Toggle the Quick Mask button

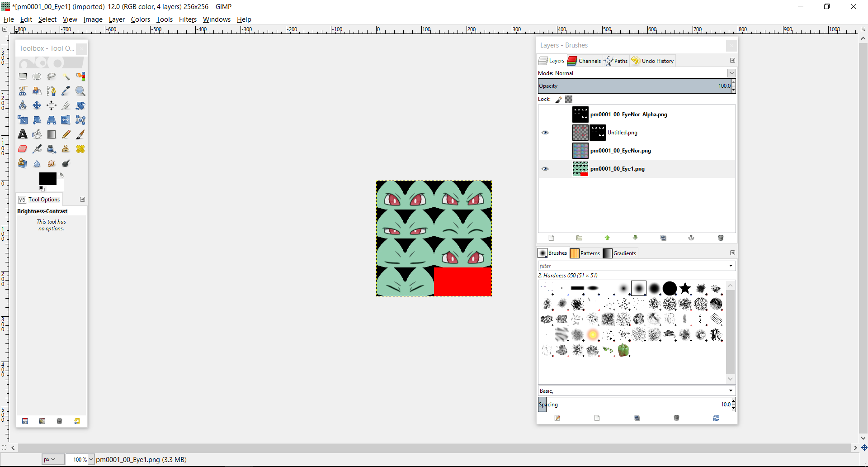(5, 448)
